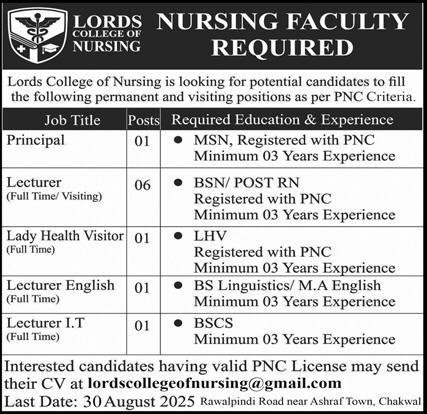Screen dimensions: 427x414
Task: Select the Posts column header
Action: pos(144,120)
